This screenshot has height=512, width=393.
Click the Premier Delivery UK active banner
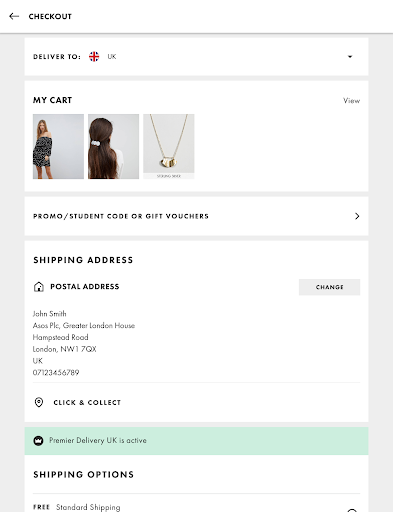[196, 441]
